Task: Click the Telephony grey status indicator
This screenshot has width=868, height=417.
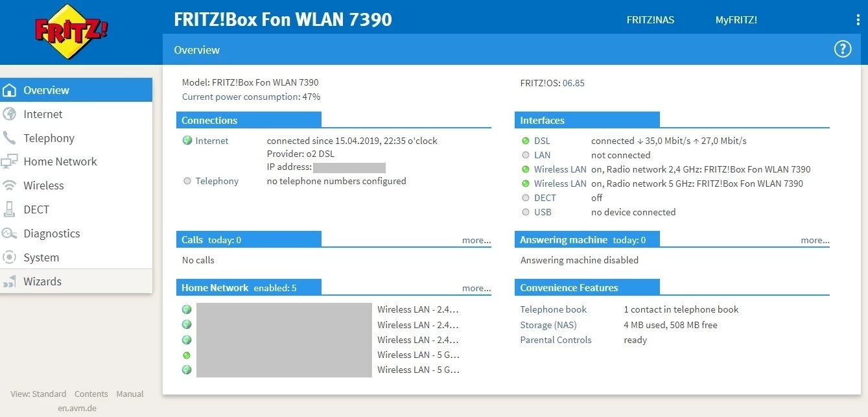Action: pyautogui.click(x=187, y=181)
